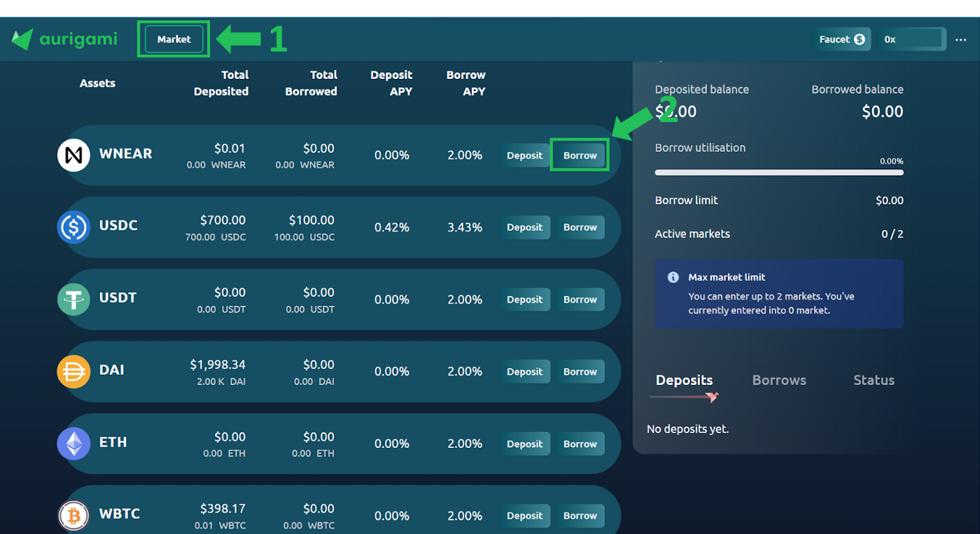Borrow USDC
980x534 pixels.
pos(580,227)
